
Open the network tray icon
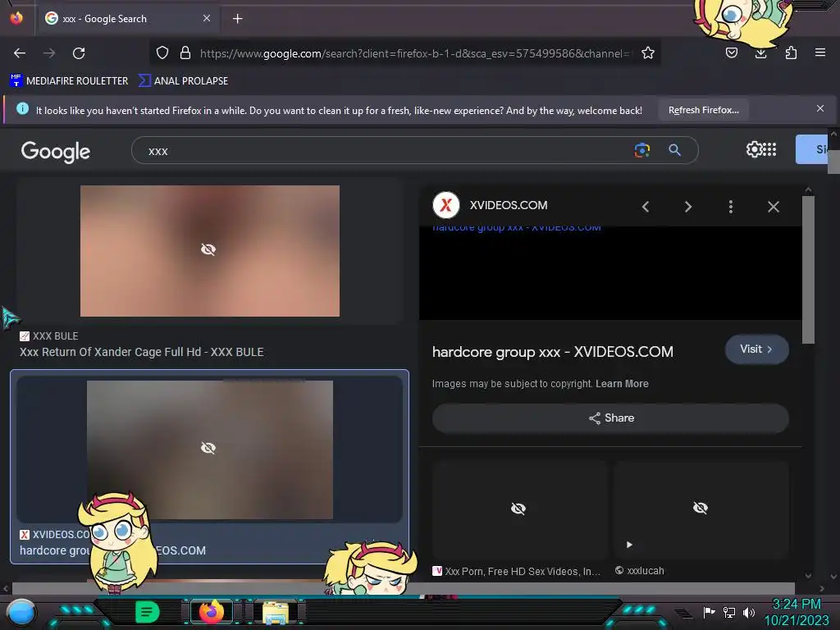[728, 612]
